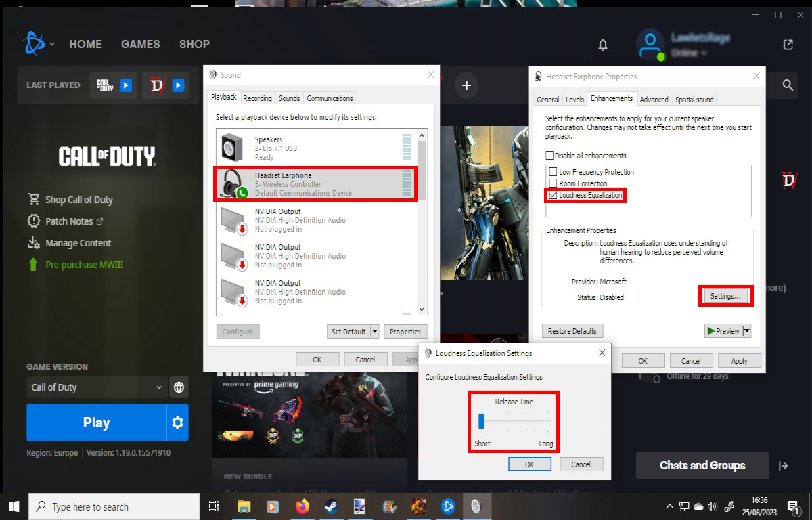Viewport: 812px width, 520px height.
Task: Launch Diablo IV from Last Played
Action: [177, 85]
